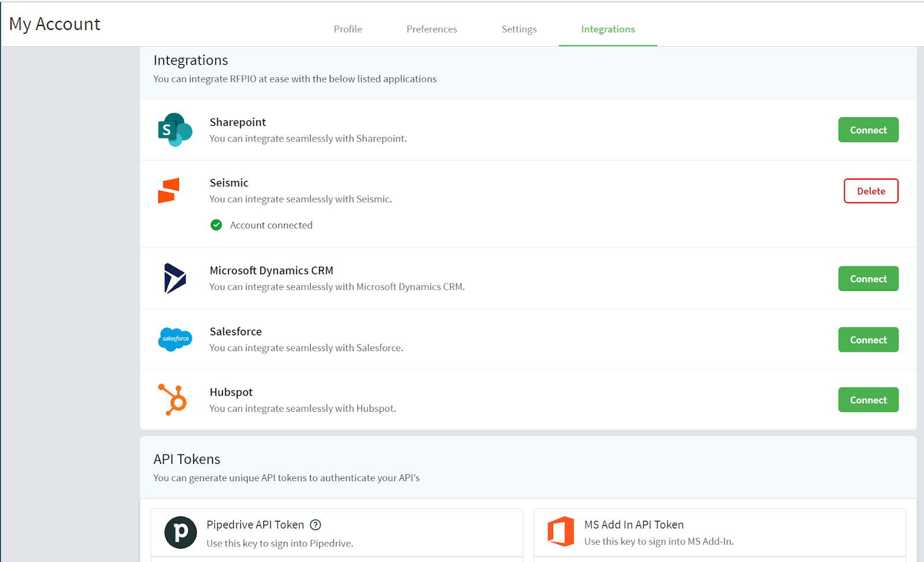Click the Seismic logo icon
The width and height of the screenshot is (924, 562).
[x=169, y=191]
